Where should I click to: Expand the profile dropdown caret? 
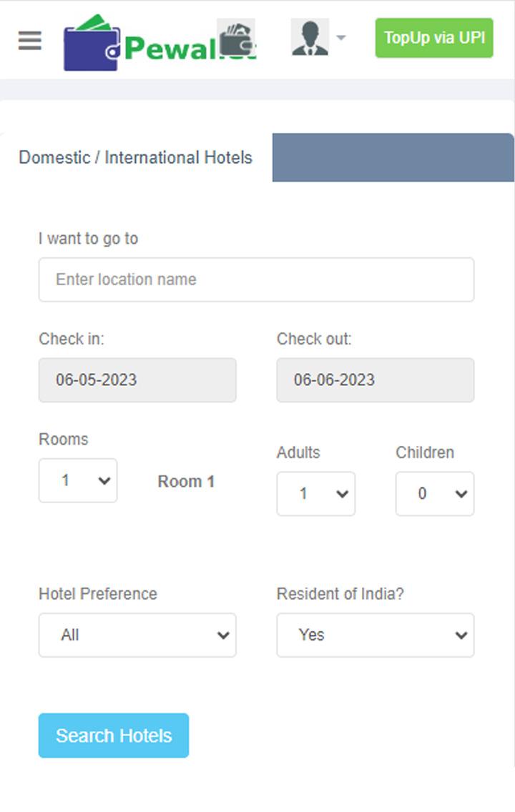[341, 38]
